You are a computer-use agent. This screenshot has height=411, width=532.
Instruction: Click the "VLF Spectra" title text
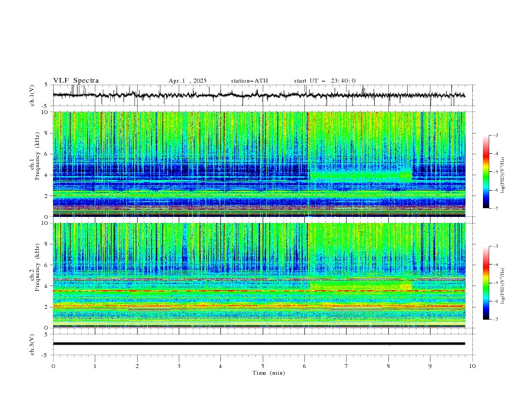coord(76,81)
